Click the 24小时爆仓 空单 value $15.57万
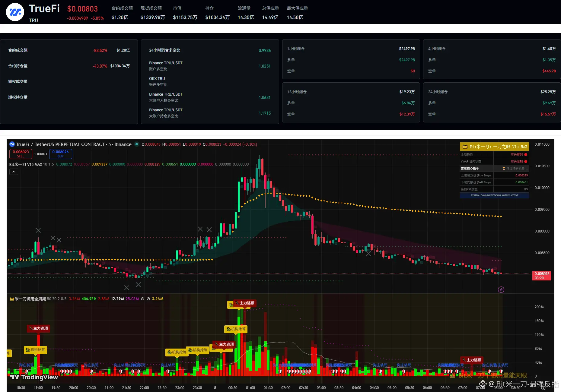The width and height of the screenshot is (561, 392). click(x=548, y=114)
